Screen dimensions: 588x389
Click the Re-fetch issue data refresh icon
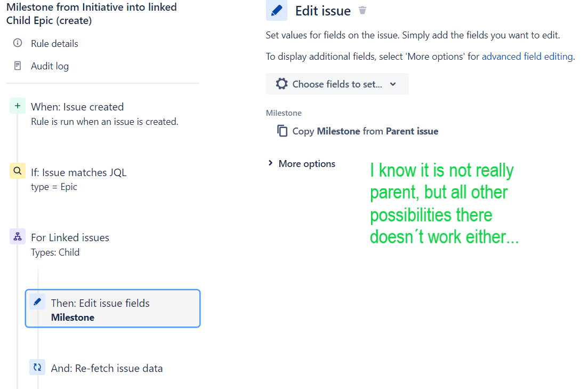(37, 367)
